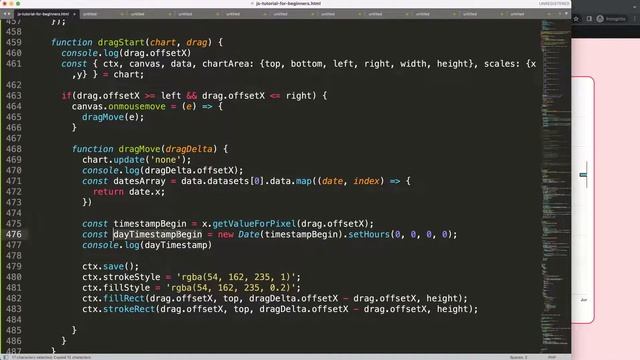Click 'return date.x;' statement
Screen dimensions: 640x360
[129, 191]
